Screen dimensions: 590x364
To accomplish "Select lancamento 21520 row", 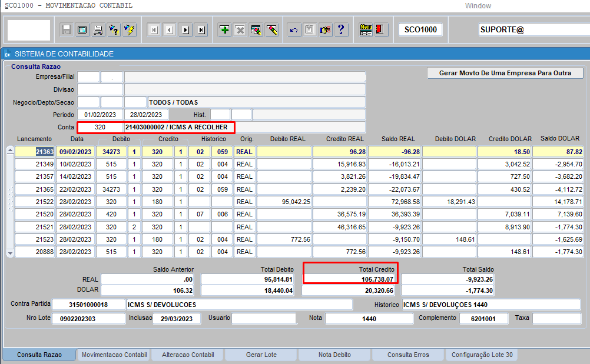I will (x=35, y=214).
